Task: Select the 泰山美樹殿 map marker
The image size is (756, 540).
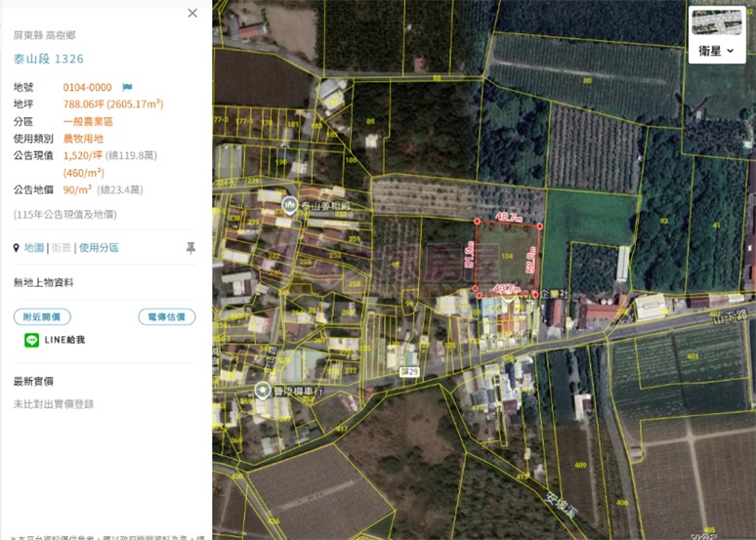Action: pyautogui.click(x=289, y=205)
